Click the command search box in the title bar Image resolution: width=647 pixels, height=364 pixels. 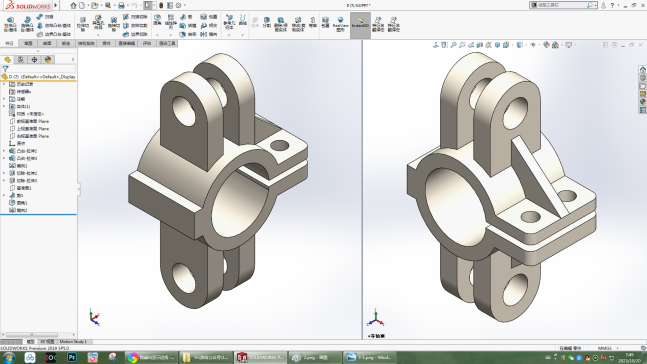pos(563,5)
